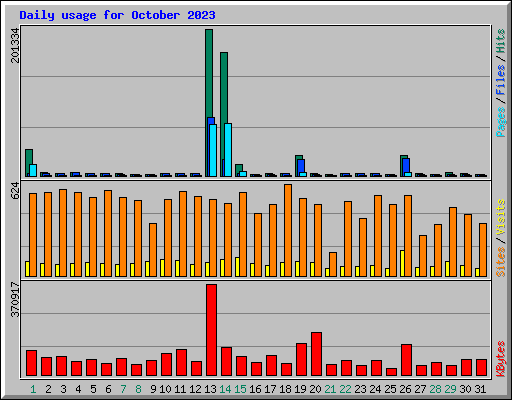This screenshot has height=400, width=512.
Task: Click the Files legend label
Action: point(500,80)
